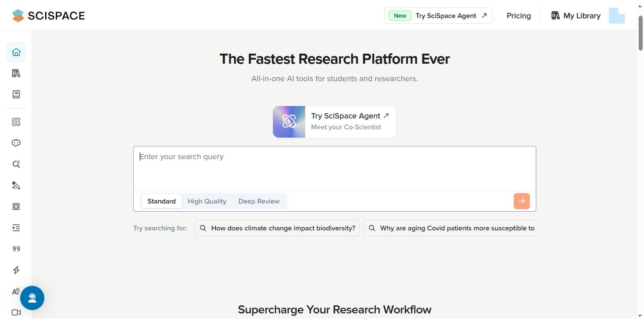
Task: Switch to High Quality search mode
Action: tap(207, 201)
